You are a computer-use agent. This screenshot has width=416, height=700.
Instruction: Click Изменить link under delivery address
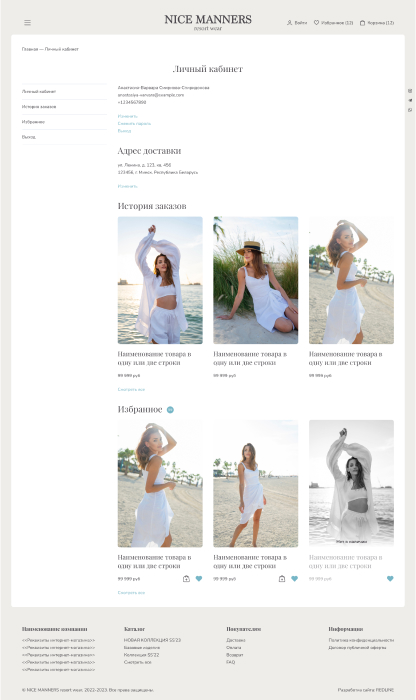point(128,186)
